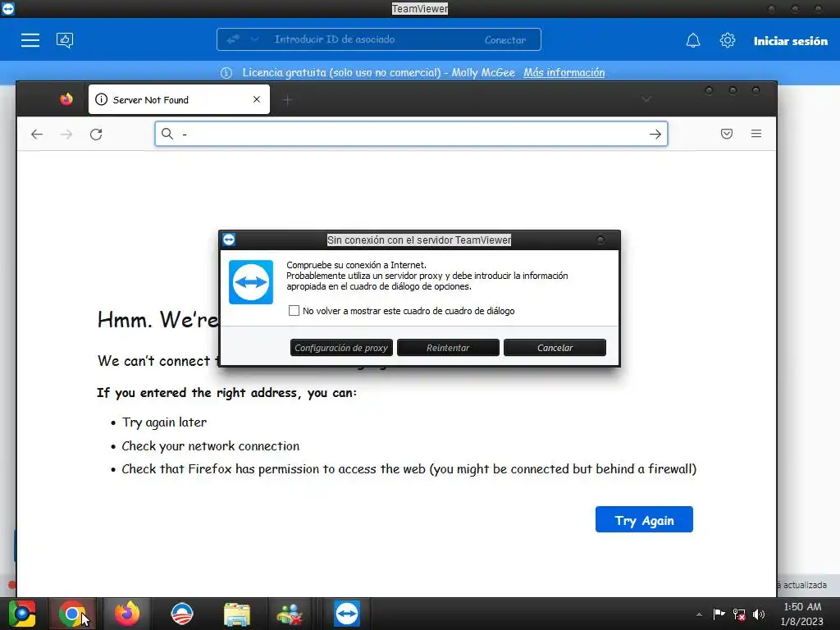
Task: Click the connection mode arrows icon
Action: [x=233, y=39]
